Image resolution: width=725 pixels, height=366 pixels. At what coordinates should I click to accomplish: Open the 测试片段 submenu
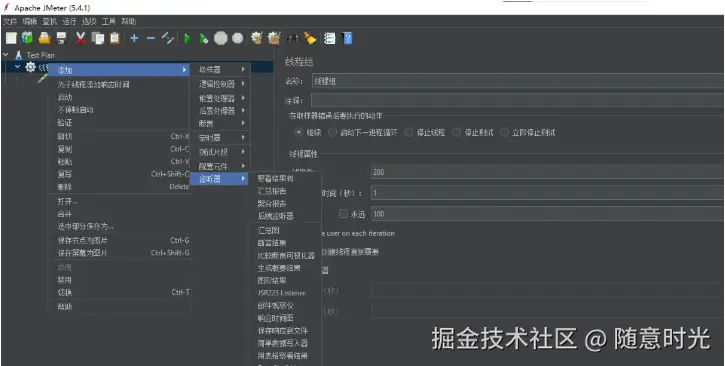(x=221, y=152)
